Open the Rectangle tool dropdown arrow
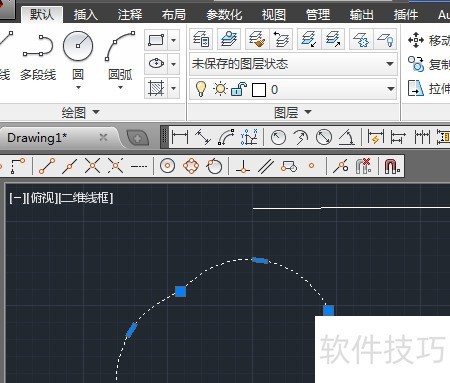 click(173, 40)
